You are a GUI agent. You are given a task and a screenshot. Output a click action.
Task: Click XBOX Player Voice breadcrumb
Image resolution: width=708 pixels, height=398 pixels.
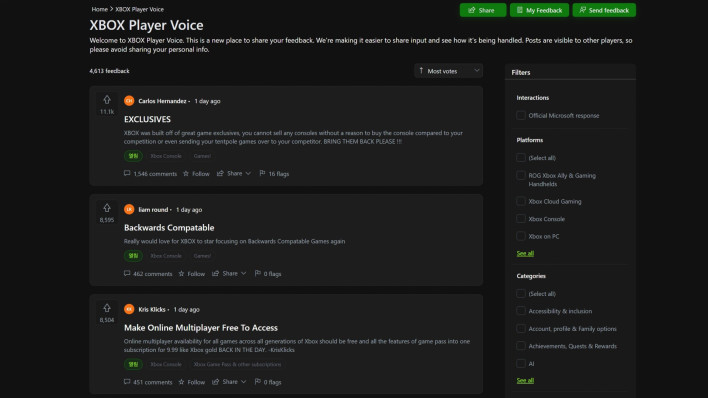[140, 9]
